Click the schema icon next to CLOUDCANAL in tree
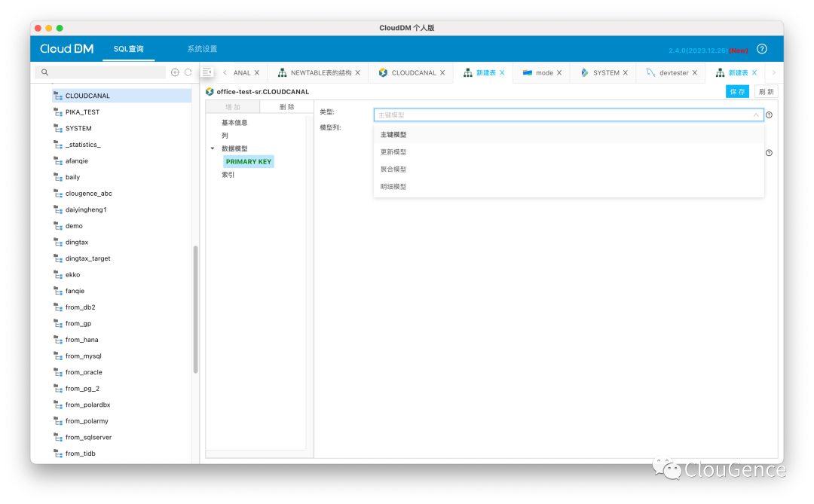 point(58,96)
